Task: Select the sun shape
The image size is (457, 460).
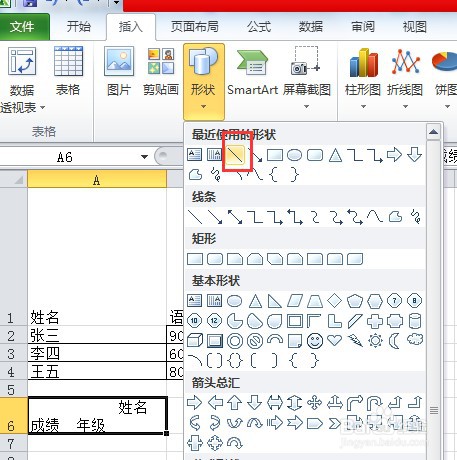Action: [375, 341]
